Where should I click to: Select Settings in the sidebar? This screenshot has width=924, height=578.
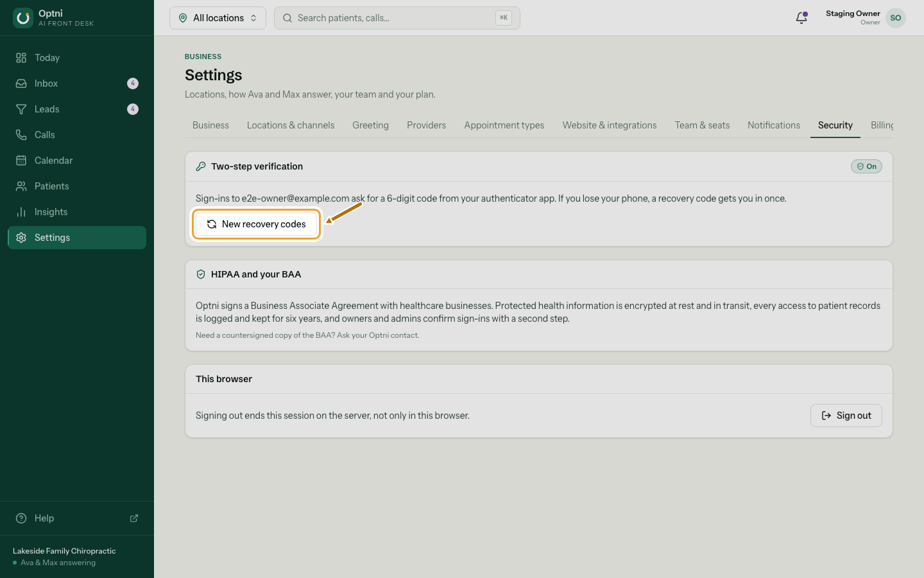[77, 238]
